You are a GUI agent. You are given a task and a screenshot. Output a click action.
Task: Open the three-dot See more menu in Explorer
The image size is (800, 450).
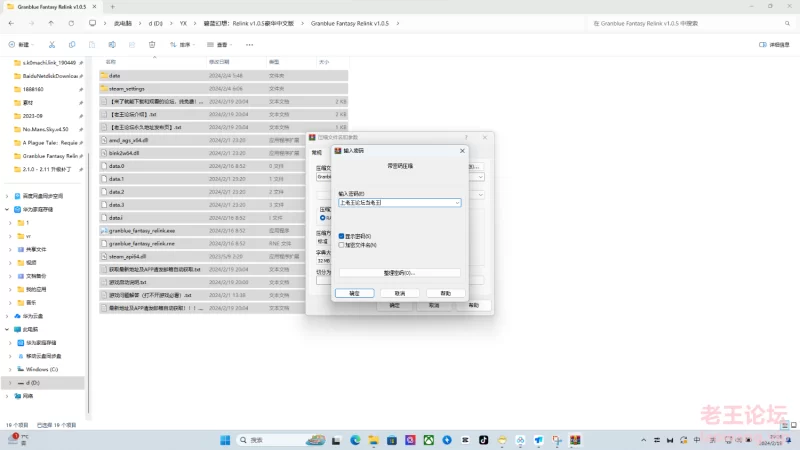(249, 45)
